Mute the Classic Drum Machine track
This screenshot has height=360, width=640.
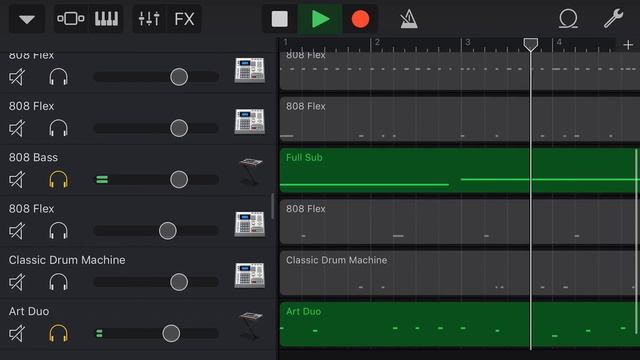17,282
